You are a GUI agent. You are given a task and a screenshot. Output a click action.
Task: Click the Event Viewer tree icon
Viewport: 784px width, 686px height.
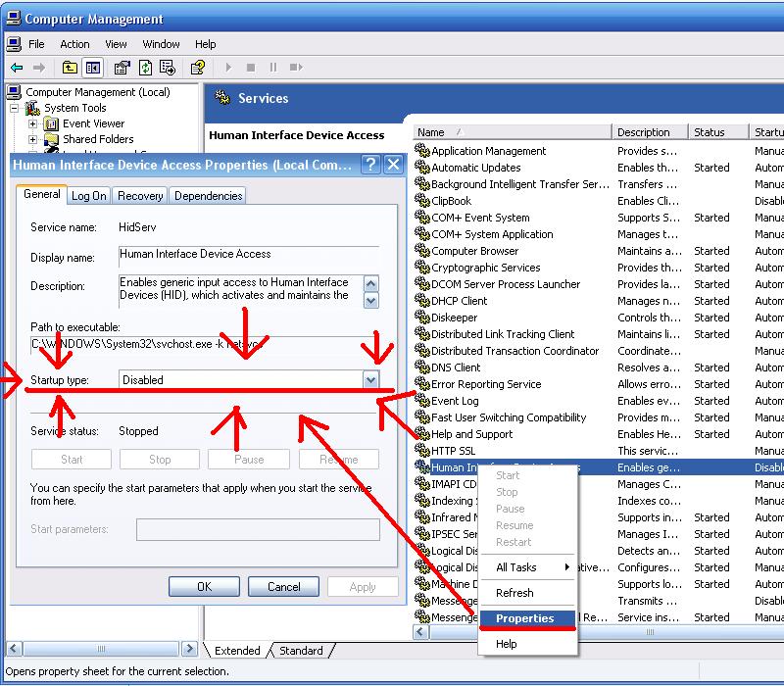[x=51, y=123]
